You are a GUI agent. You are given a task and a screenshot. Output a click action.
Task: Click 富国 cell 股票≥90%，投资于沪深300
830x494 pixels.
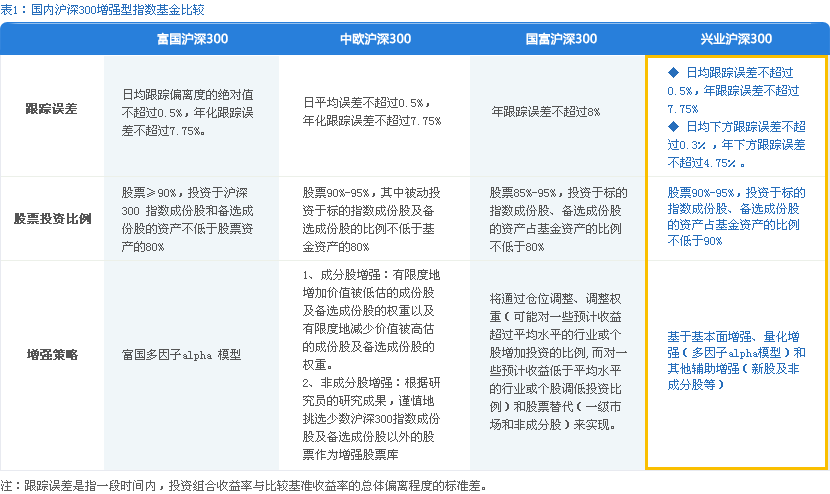pyautogui.click(x=187, y=219)
